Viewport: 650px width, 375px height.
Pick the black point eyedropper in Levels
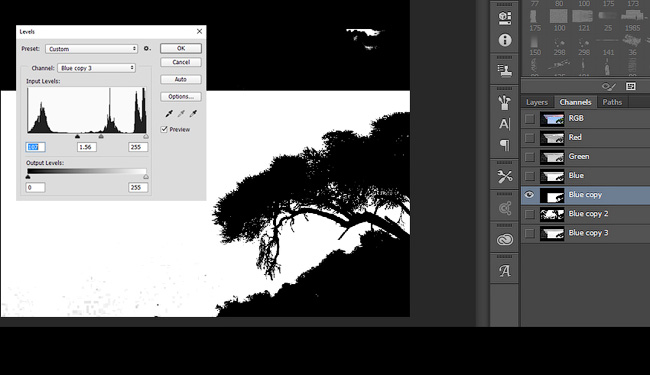pos(169,113)
